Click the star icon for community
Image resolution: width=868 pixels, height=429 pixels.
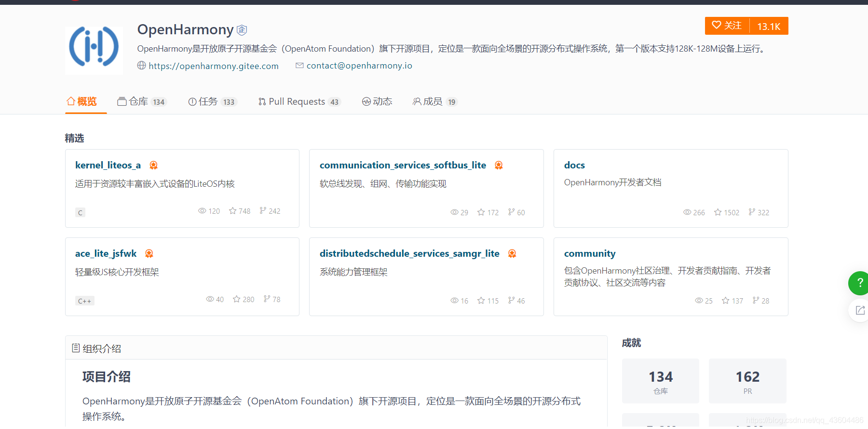pos(726,301)
